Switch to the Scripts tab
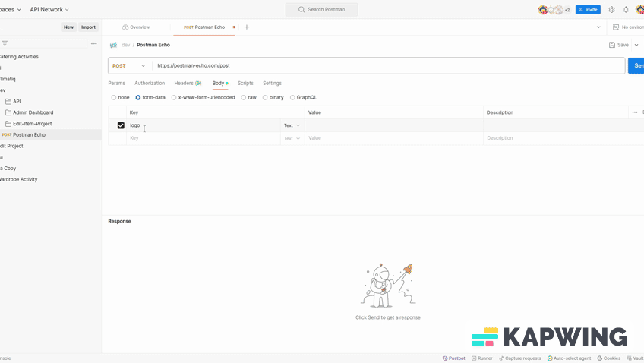Image resolution: width=644 pixels, height=363 pixels. click(245, 83)
